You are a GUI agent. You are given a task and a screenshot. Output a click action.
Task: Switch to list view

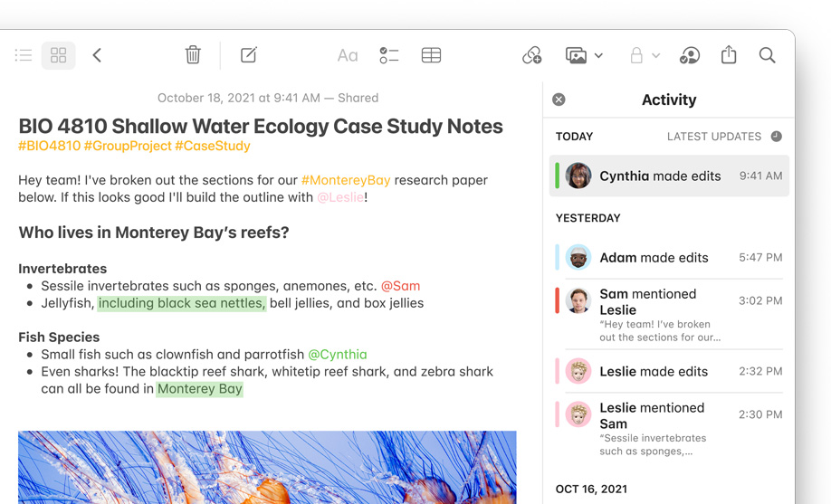click(x=24, y=56)
